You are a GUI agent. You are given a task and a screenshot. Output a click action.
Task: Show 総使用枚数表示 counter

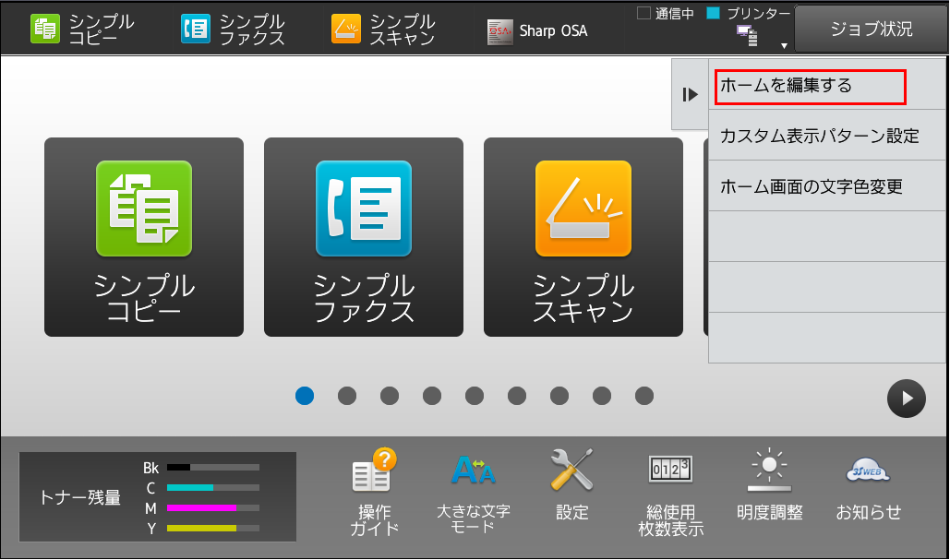[x=670, y=494]
